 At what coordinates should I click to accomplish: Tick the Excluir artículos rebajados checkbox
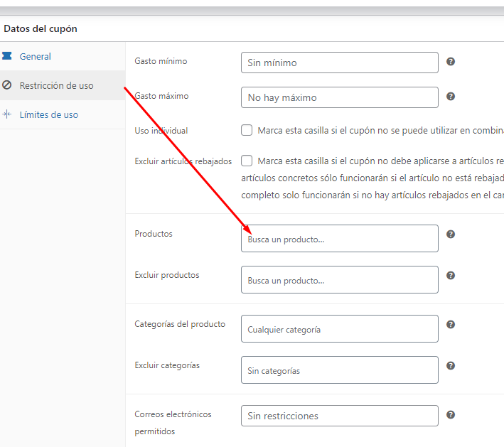point(247,161)
